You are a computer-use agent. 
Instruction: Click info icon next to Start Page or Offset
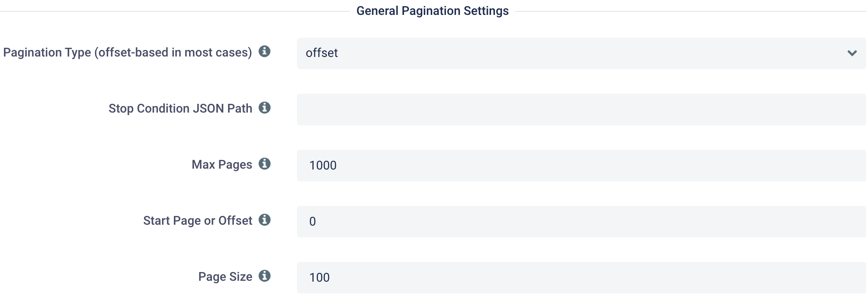coord(265,219)
